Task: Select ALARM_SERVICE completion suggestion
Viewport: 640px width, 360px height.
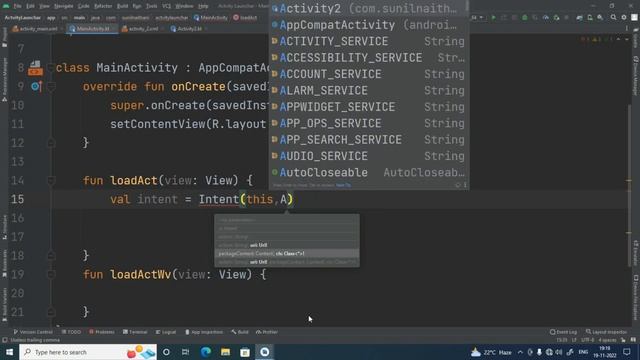Action: 368,90
